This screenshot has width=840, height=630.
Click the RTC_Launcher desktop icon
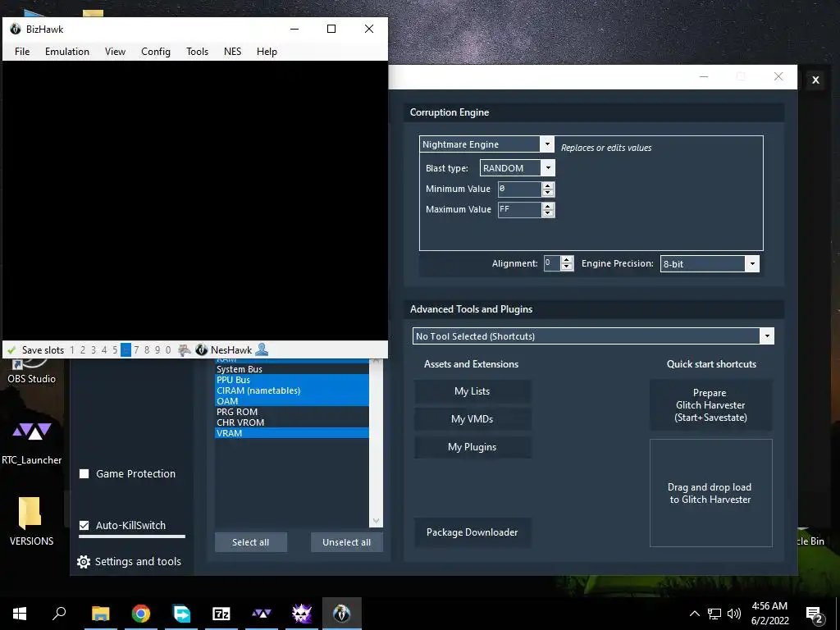[32, 442]
